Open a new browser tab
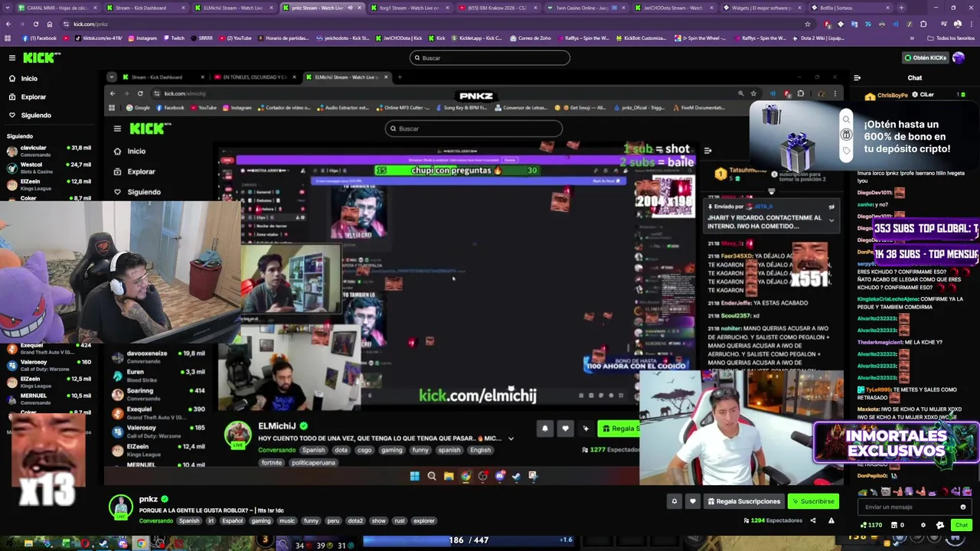Image resolution: width=980 pixels, height=551 pixels. 901,8
